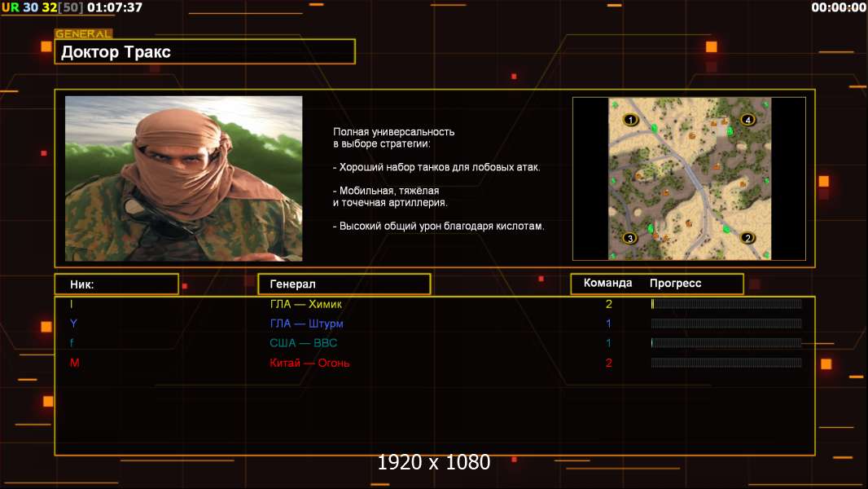
Task: Select the blue ГЛА — Штурм entry
Action: pos(306,324)
